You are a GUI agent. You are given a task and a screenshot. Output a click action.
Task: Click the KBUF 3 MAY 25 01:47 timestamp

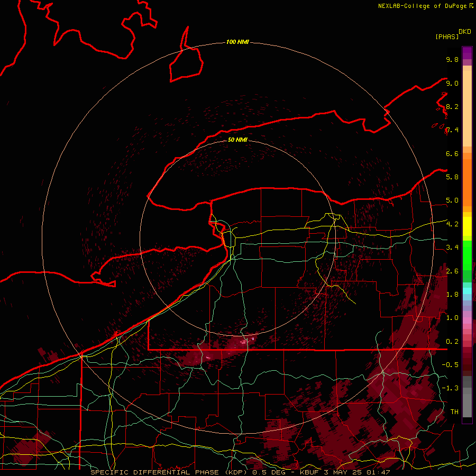click(345, 472)
